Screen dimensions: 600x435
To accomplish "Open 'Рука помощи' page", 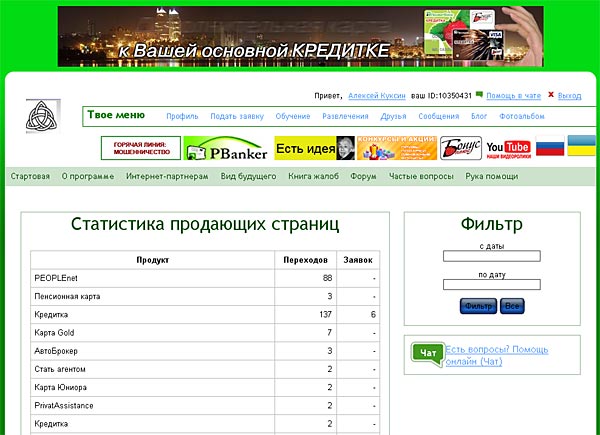I will click(492, 176).
